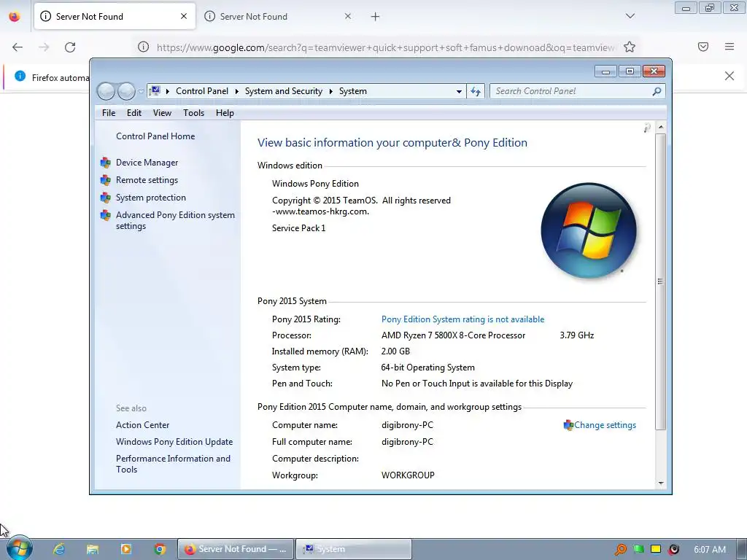Open the clock showing 6:07 AM
The image size is (747, 560).
(x=709, y=550)
